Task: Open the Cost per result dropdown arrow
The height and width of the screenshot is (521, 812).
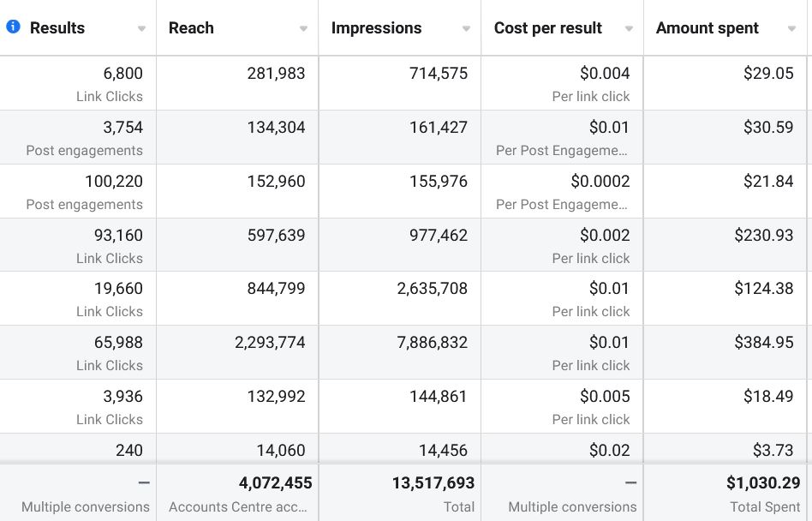Action: click(x=629, y=29)
